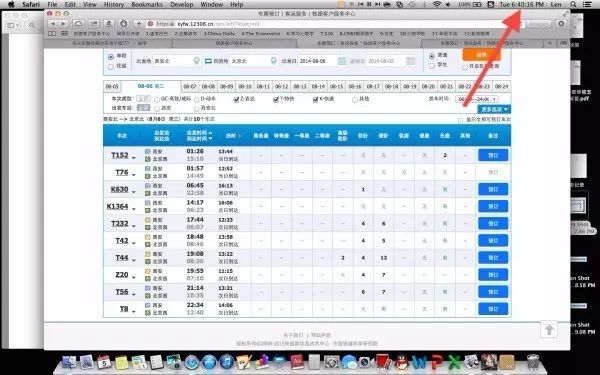Open the Top Sites grid icon
Image resolution: width=600 pixels, height=375 pixels.
[64, 34]
